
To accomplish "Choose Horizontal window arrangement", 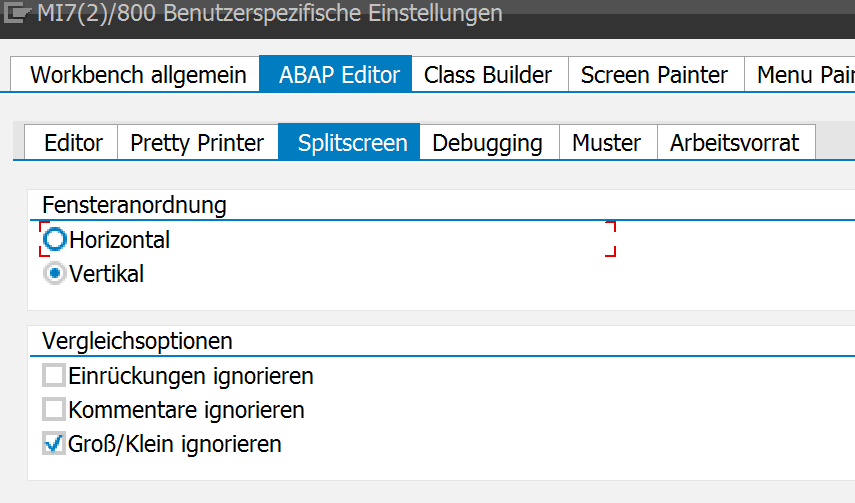I will tap(55, 239).
